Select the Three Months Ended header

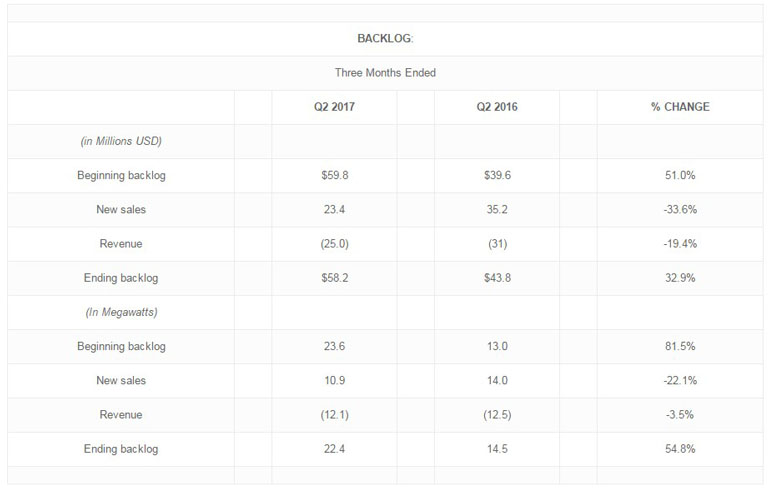(385, 73)
